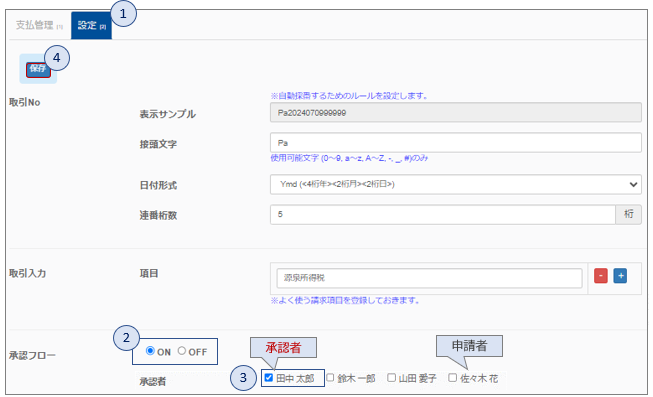This screenshot has width=653, height=397.
Task: Select the OFF radio for 承認フロー
Action: point(182,351)
